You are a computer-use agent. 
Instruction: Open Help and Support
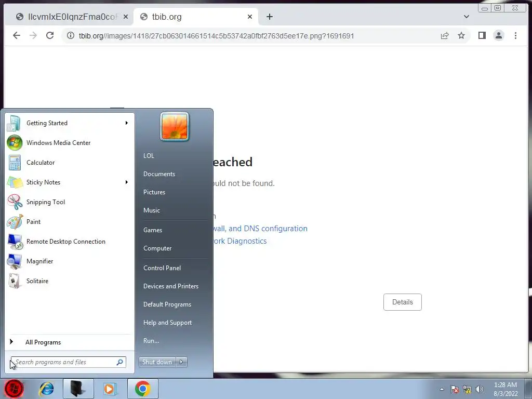[168, 323]
